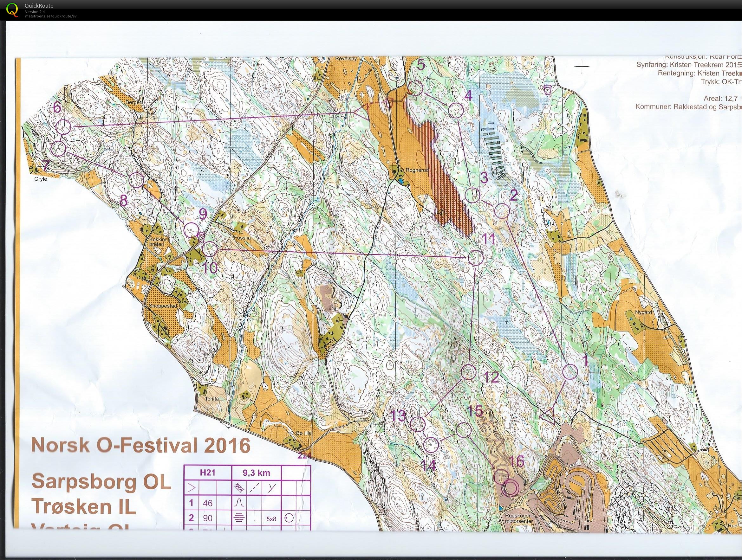Select control circle 3 on the map
The height and width of the screenshot is (560, 742).
click(473, 195)
